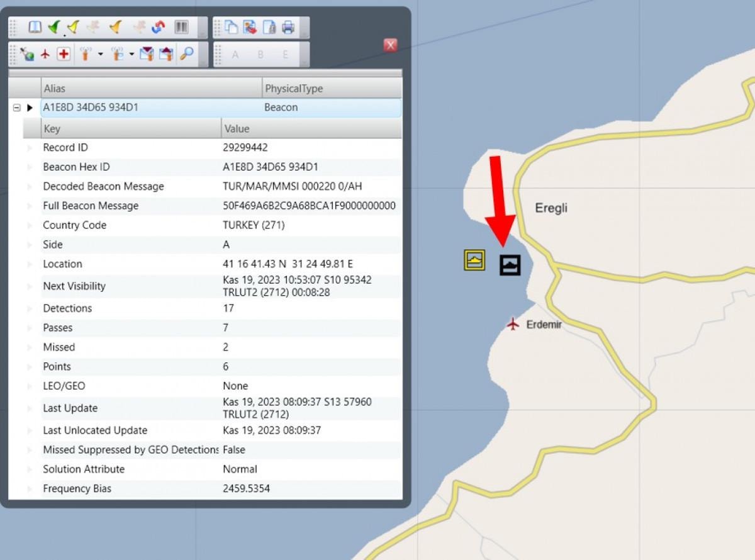This screenshot has height=560, width=755.
Task: Click the black beacon marker on map
Action: point(510,265)
